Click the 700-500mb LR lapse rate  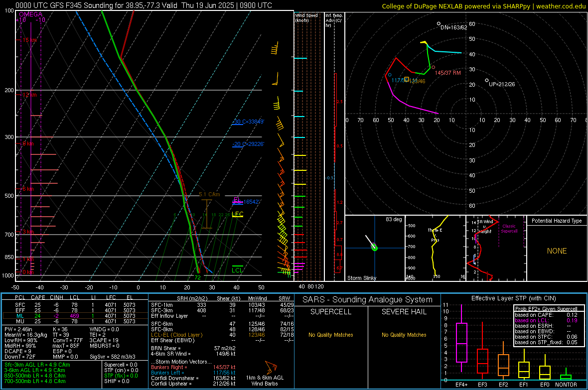point(35,381)
